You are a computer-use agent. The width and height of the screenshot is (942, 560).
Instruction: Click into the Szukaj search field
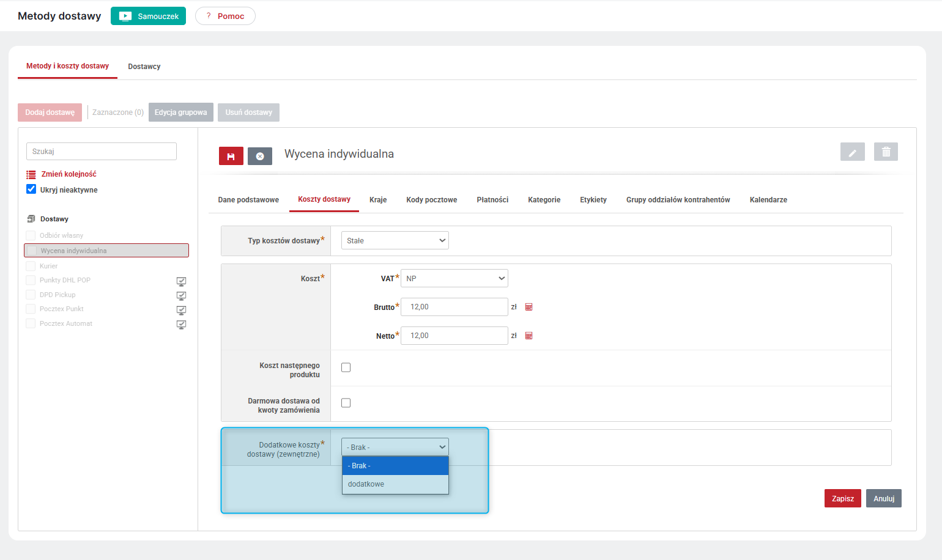click(x=102, y=151)
